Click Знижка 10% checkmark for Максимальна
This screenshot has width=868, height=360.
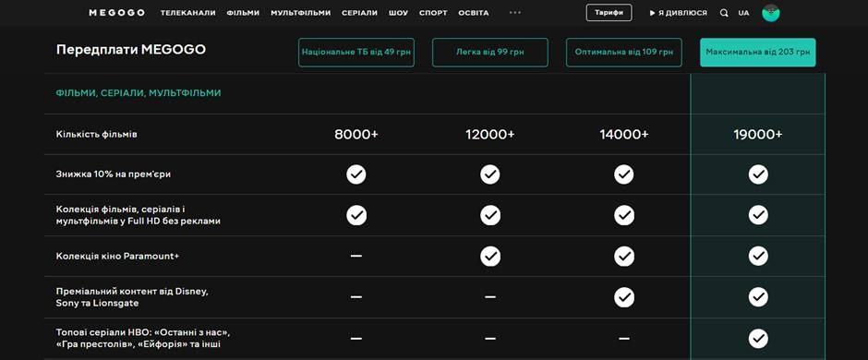(758, 174)
